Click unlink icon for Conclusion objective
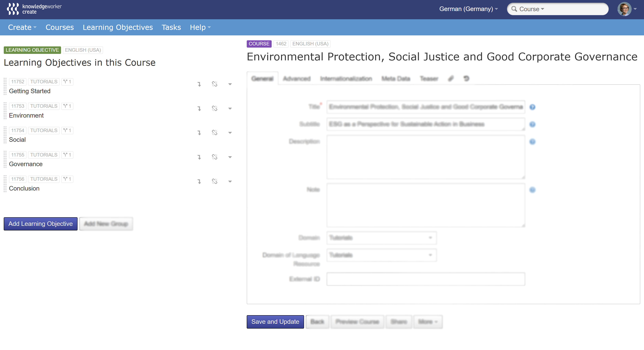644x350 pixels. 215,181
